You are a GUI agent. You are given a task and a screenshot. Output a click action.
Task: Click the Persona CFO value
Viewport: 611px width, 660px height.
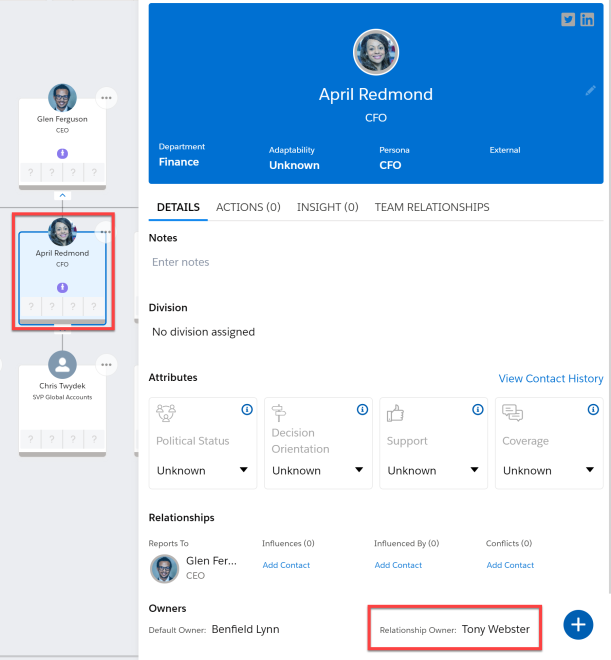click(390, 165)
